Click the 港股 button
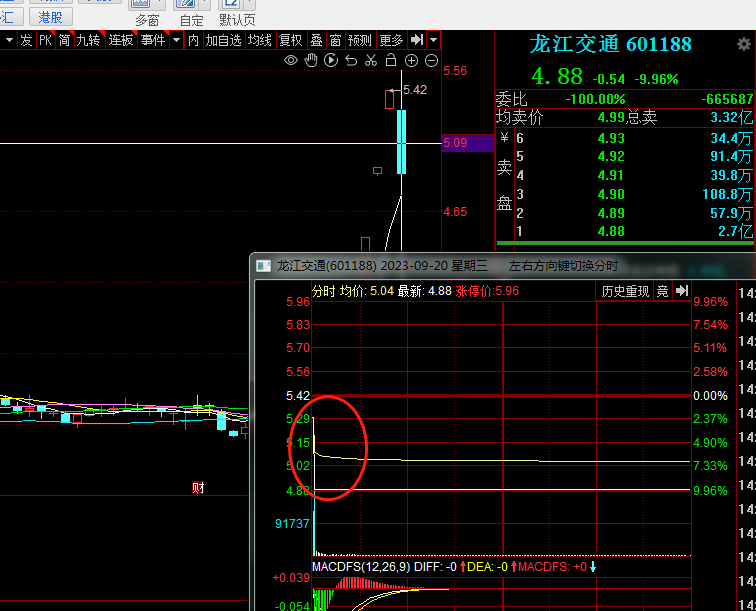The width and height of the screenshot is (756, 611). point(49,16)
